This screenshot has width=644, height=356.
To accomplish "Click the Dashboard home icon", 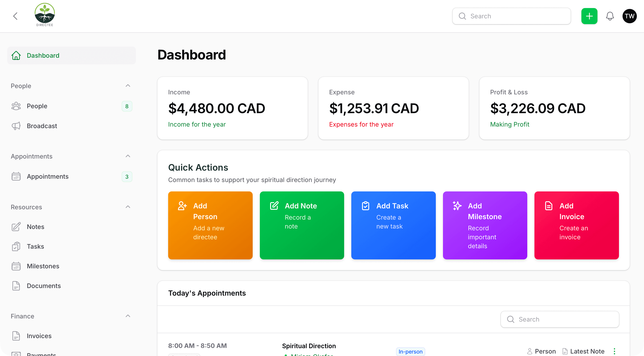I will click(x=16, y=55).
